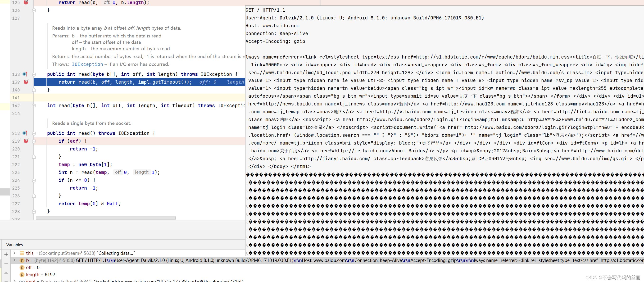Click 'temp = new byte[1];' code line
The width and height of the screenshot is (644, 282).
tap(85, 164)
